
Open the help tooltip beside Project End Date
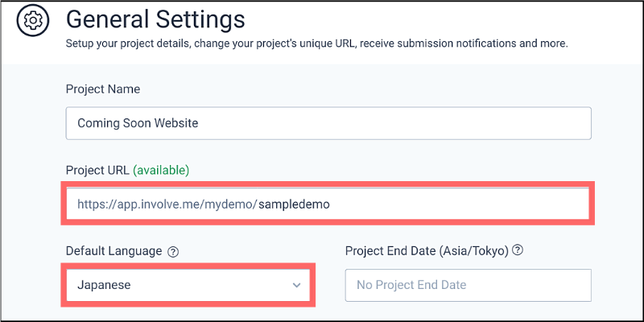point(518,250)
